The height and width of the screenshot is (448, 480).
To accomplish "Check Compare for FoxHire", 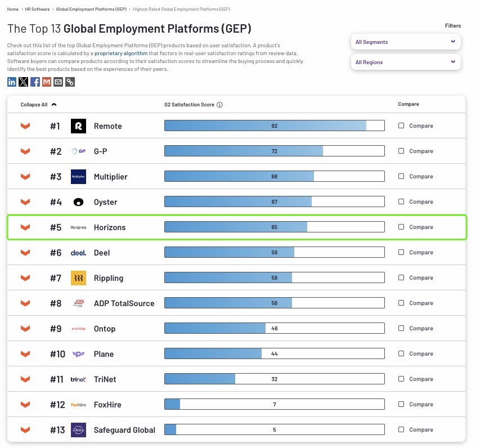I will click(x=401, y=404).
